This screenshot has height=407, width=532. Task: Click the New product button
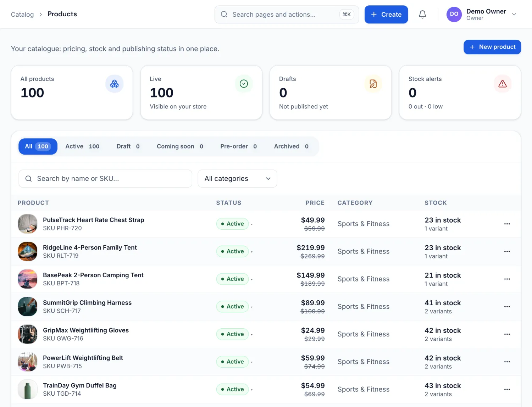point(492,47)
